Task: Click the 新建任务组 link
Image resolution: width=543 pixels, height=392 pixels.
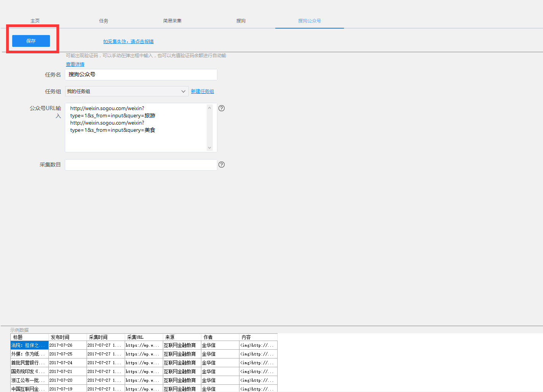Action: point(202,91)
